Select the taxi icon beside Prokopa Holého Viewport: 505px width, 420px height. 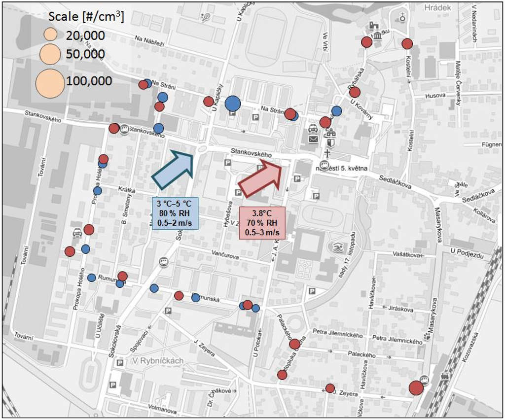click(77, 233)
